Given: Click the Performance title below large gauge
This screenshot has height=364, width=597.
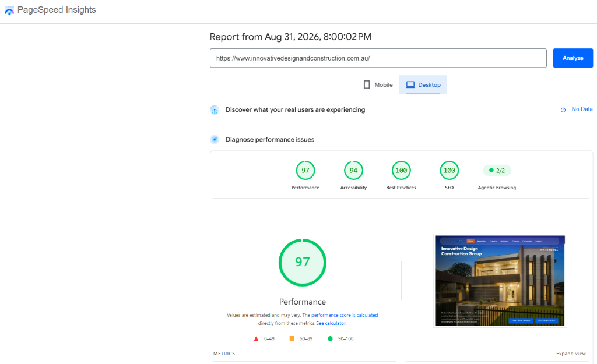Looking at the screenshot, I should [303, 302].
